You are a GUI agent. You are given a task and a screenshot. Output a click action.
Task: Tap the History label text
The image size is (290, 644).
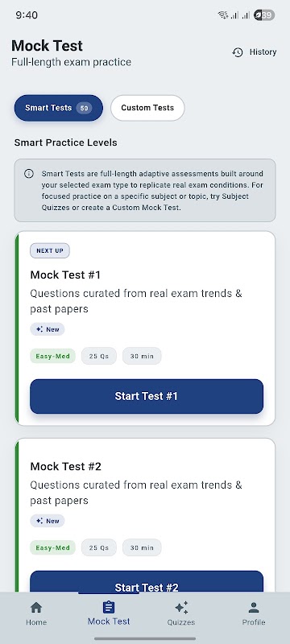tap(263, 52)
